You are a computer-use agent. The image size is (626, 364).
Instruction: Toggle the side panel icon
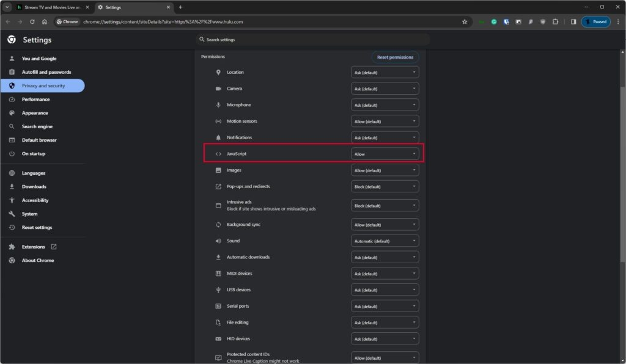573,21
